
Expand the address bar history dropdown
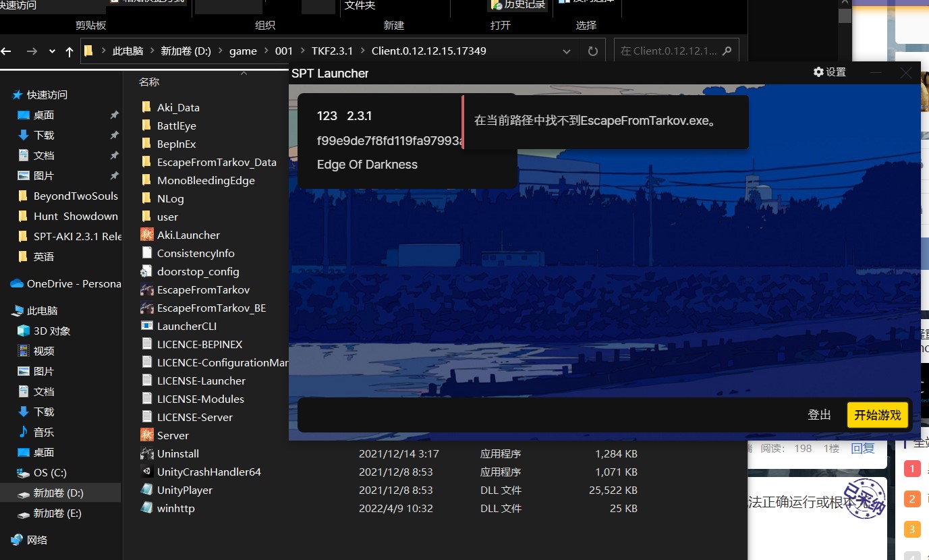(x=567, y=51)
